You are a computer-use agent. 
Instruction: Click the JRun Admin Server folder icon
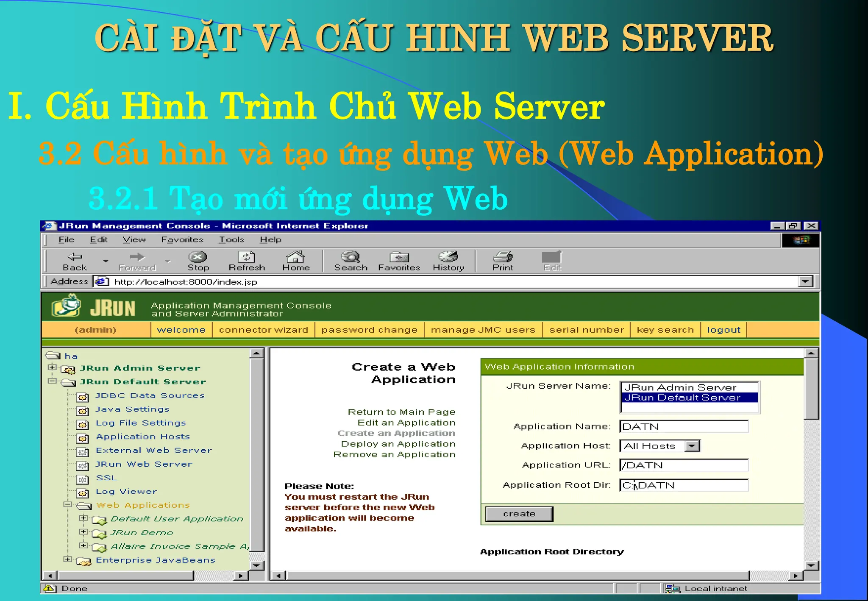[68, 370]
